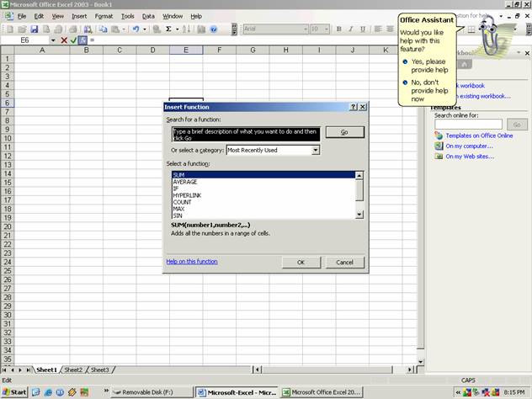Click function list scroll down arrow
This screenshot has width=532, height=399.
coord(359,215)
